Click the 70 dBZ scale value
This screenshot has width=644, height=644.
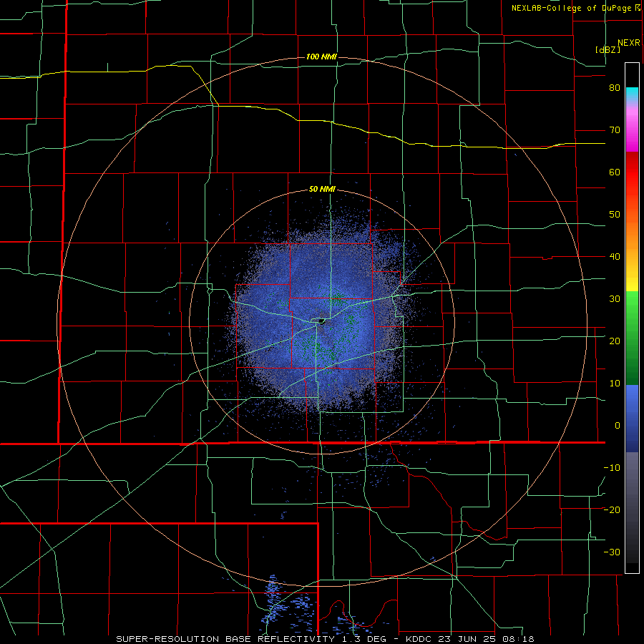tap(615, 130)
